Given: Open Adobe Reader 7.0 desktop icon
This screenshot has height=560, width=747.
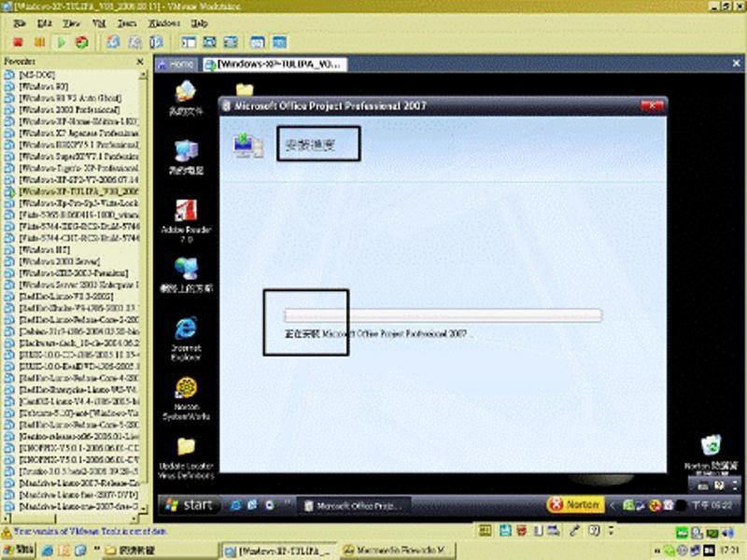Looking at the screenshot, I should click(x=186, y=220).
